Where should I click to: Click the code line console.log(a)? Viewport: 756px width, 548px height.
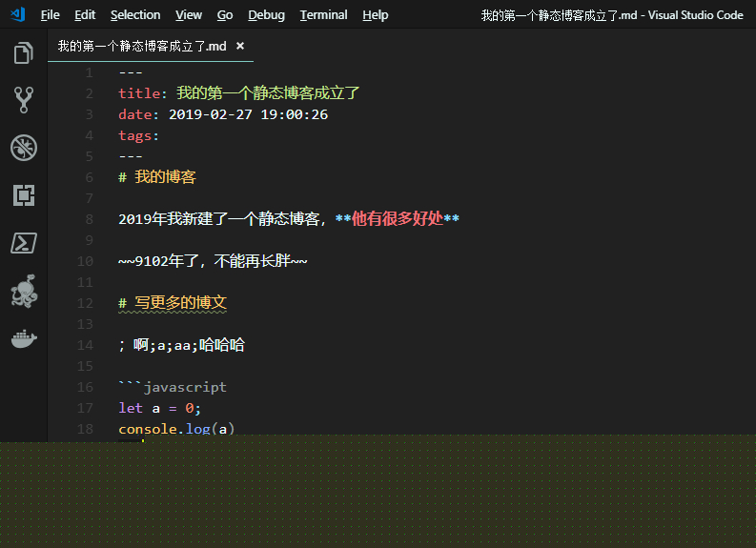(176, 428)
